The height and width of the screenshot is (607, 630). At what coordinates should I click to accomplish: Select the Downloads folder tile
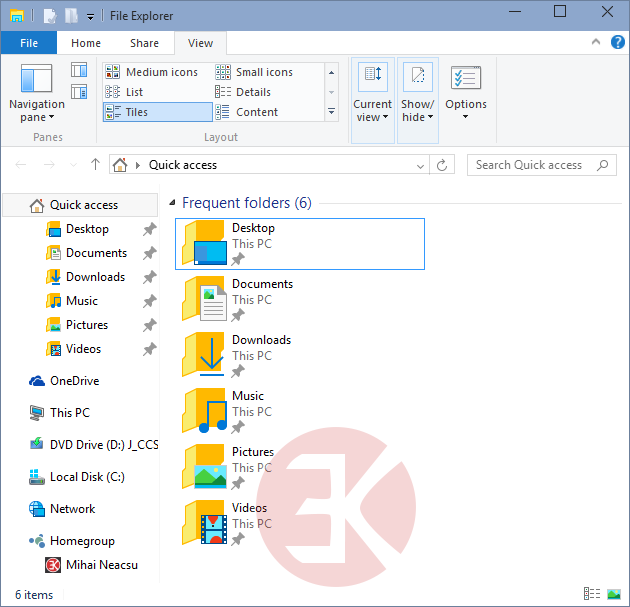[300, 356]
